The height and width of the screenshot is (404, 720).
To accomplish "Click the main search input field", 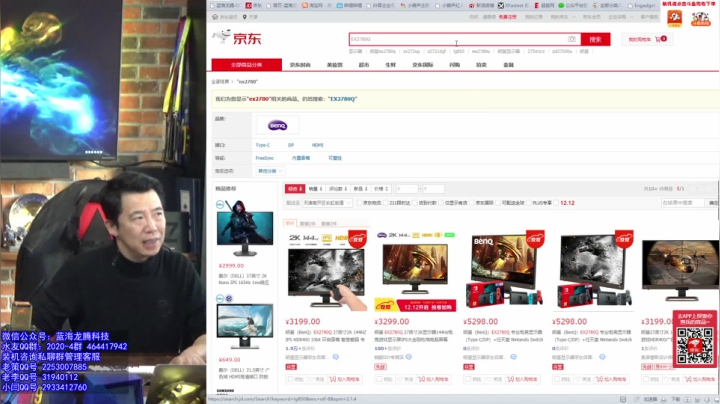I will coord(465,39).
